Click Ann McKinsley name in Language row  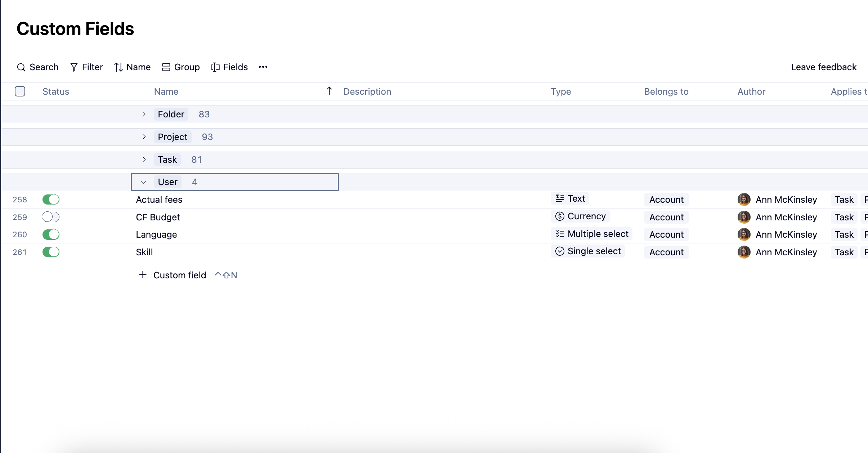pos(786,234)
